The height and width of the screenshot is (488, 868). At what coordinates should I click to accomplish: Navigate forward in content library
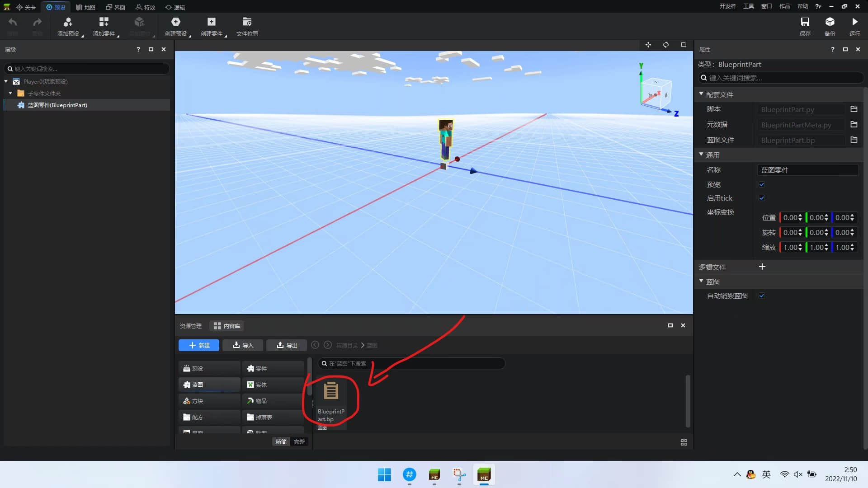[x=328, y=345]
